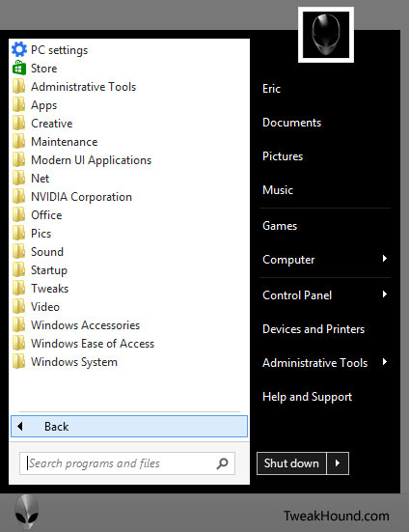Click the Windows Accessories folder icon
This screenshot has height=532, width=409.
coord(18,324)
